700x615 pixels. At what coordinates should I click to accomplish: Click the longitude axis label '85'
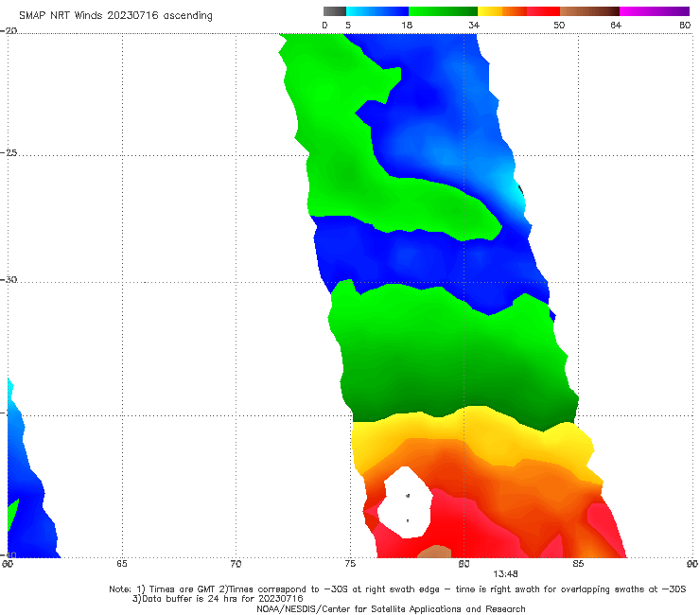578,564
